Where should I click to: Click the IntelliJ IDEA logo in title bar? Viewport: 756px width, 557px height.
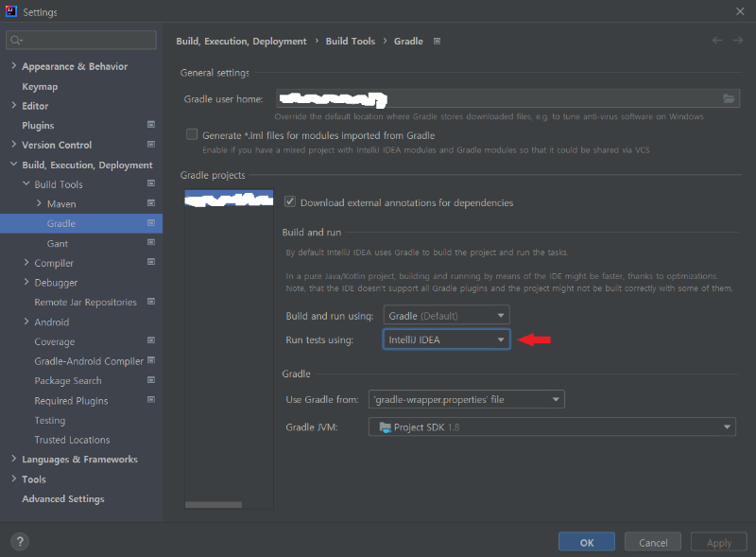point(10,11)
